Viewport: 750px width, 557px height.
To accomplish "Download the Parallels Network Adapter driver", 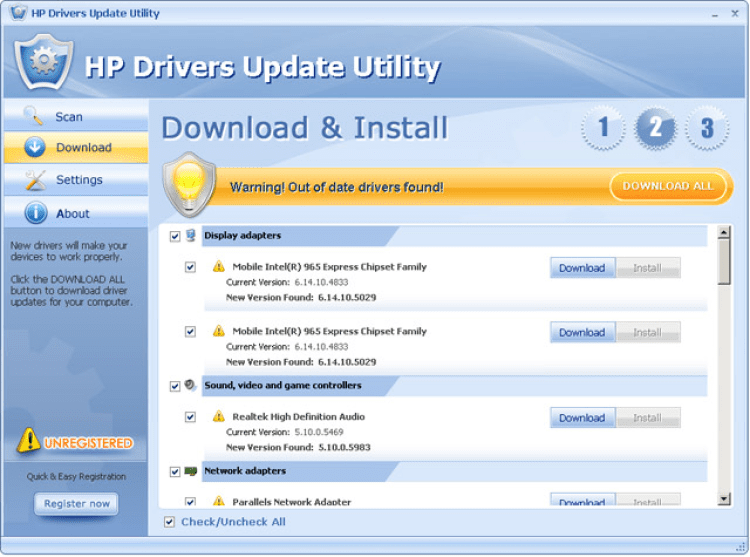I will tap(582, 501).
